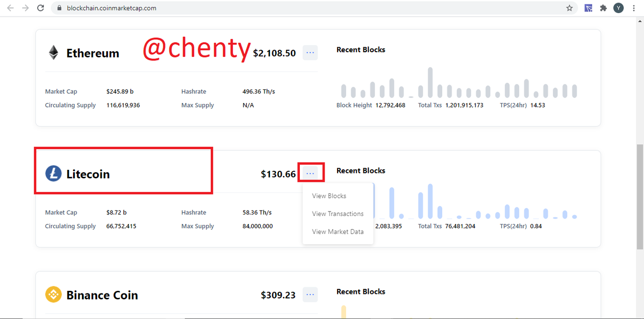Select View Blocks from Litecoin menu
The height and width of the screenshot is (319, 644).
(x=329, y=196)
